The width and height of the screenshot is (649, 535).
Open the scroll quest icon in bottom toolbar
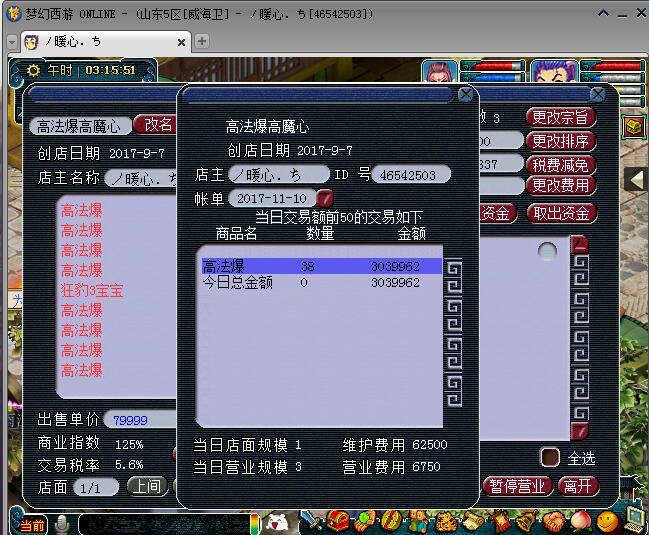472,521
